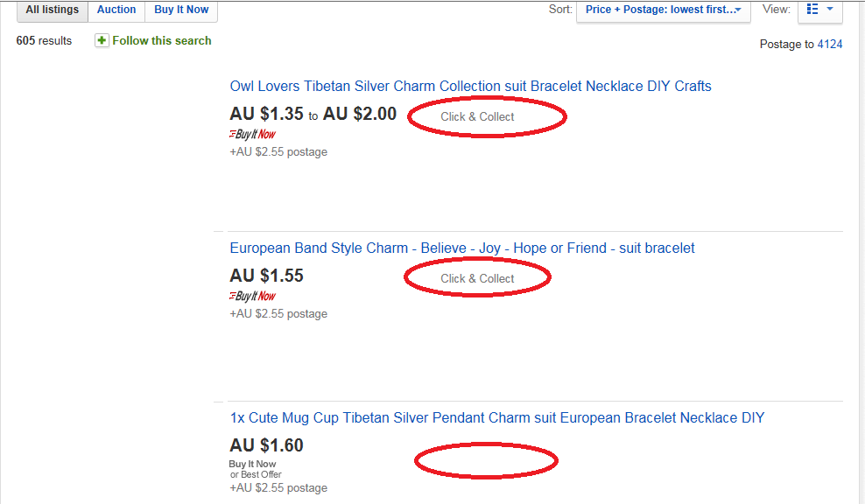Click Click & Collect on European Band listing
Screen dimensions: 865x504
477,278
